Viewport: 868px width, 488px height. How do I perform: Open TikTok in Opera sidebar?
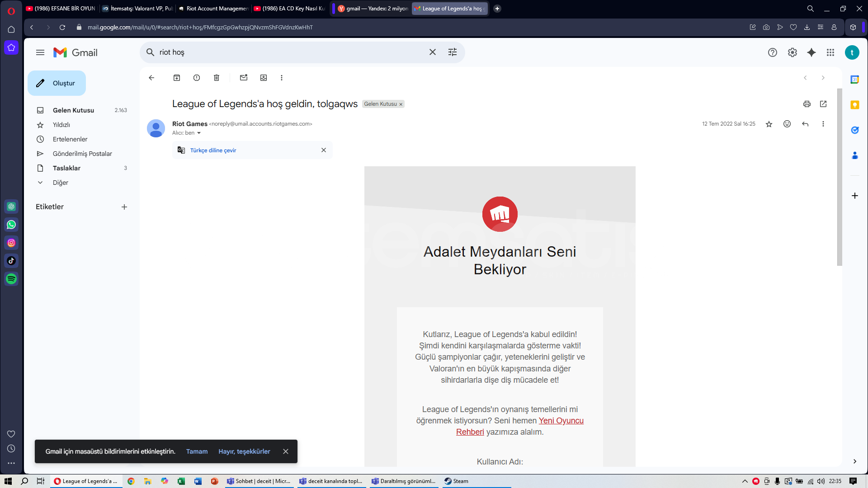point(11,261)
